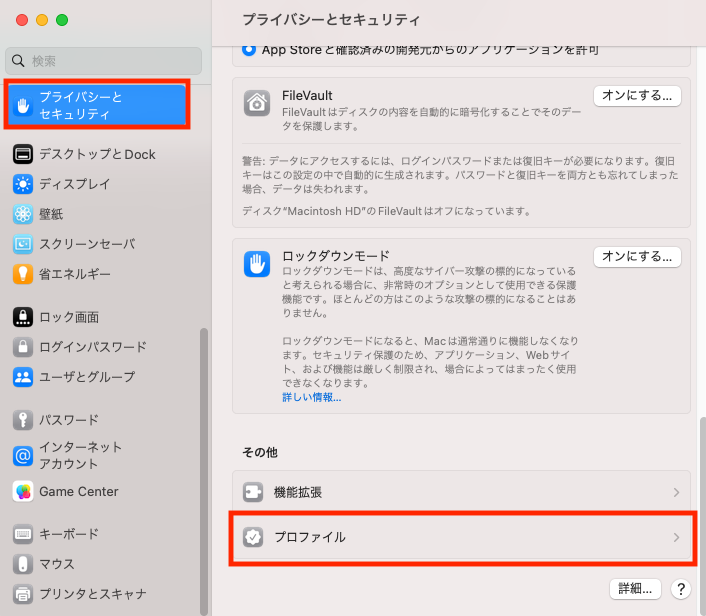
Task: Click the 壁紙 flower icon
Action: pos(23,214)
